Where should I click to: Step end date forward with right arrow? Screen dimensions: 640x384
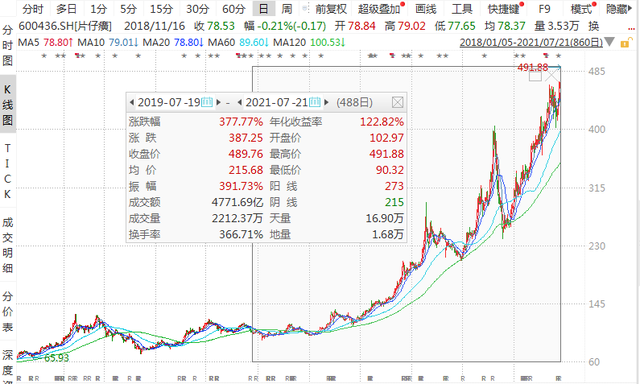coord(326,102)
